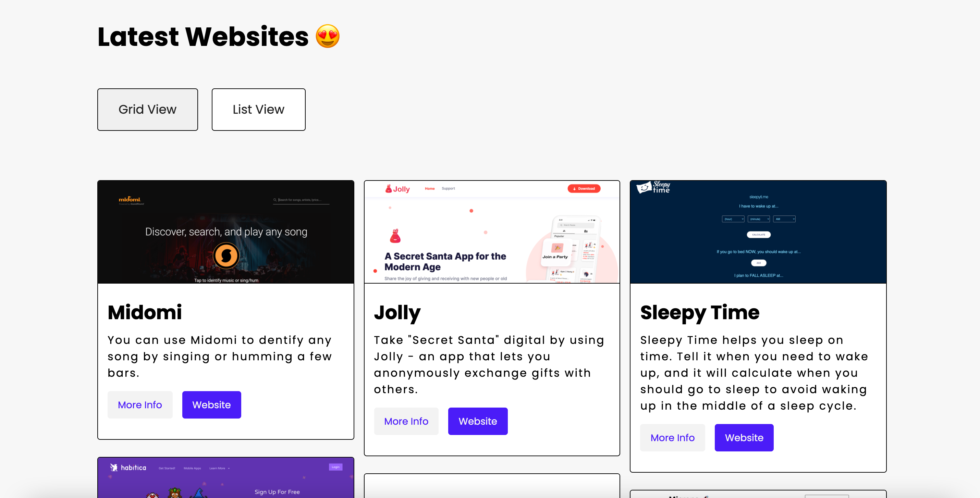980x498 pixels.
Task: Open More Info for Sleepy Time
Action: click(673, 438)
